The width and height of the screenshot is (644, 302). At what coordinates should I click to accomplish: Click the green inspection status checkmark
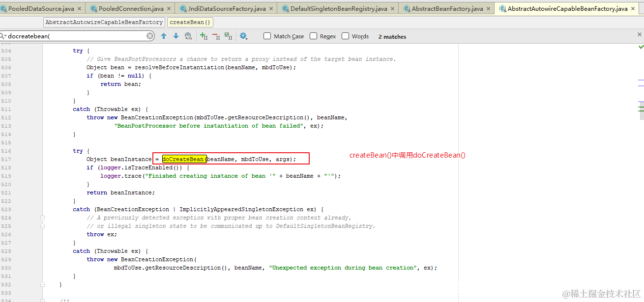[x=641, y=47]
